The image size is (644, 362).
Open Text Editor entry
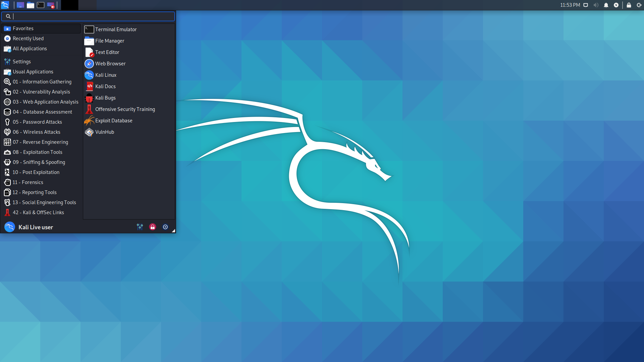coord(129,52)
